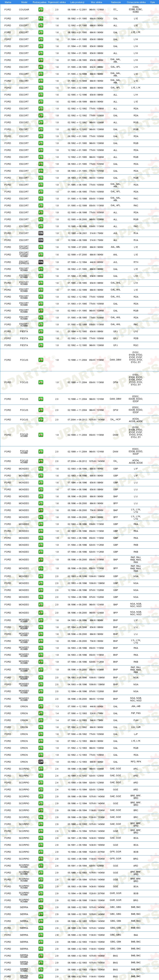Click the petrol icon for FOCUS 1.8 DFW

point(41,382)
